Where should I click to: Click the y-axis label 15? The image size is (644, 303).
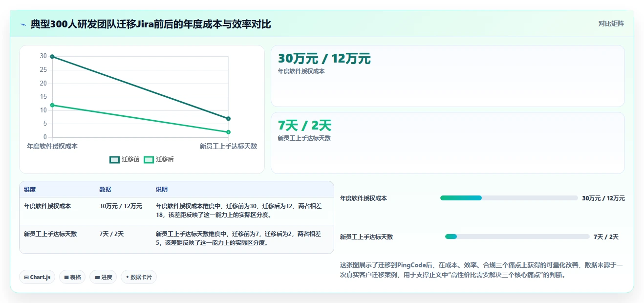tap(43, 97)
